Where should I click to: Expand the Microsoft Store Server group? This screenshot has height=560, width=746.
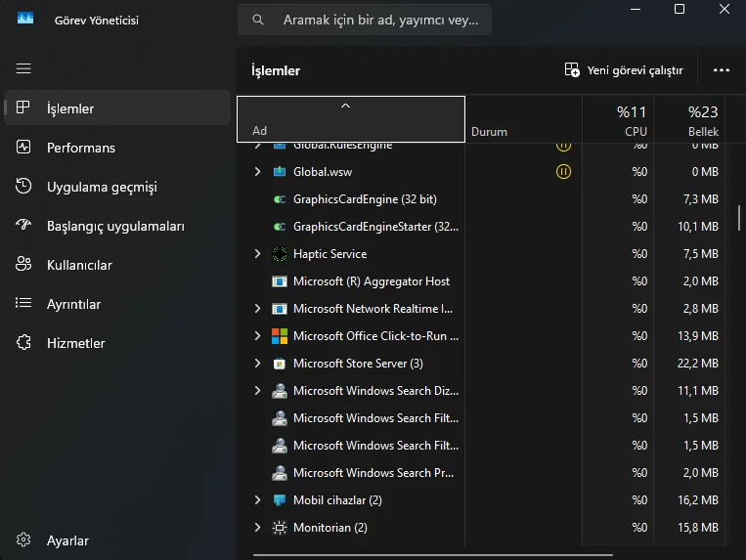[x=257, y=364]
